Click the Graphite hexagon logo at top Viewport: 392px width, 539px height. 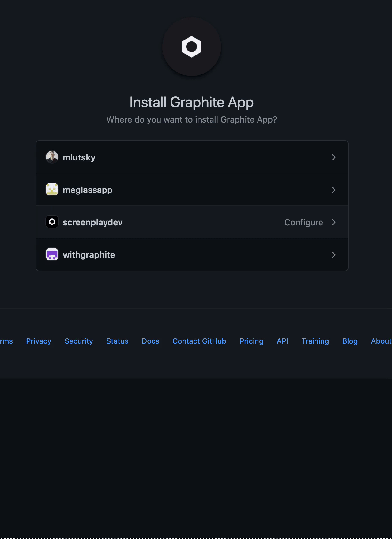(x=192, y=47)
